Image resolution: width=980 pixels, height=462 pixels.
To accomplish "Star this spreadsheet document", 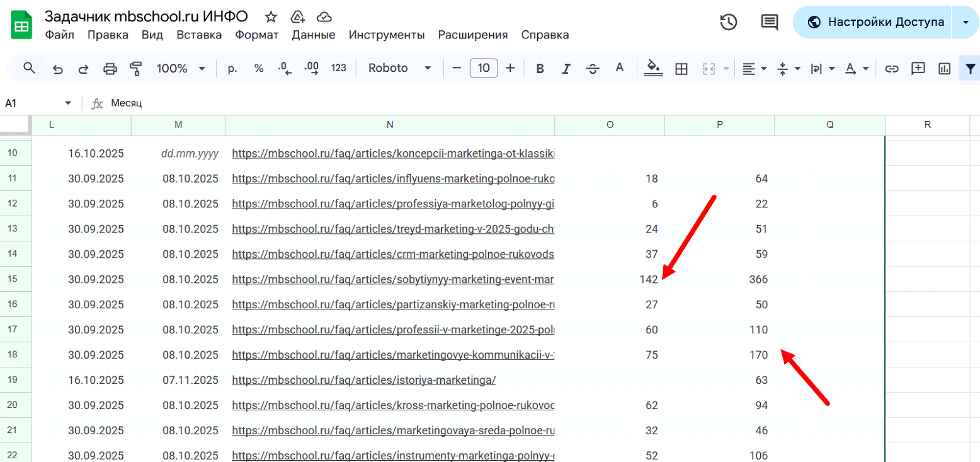I will [x=271, y=16].
